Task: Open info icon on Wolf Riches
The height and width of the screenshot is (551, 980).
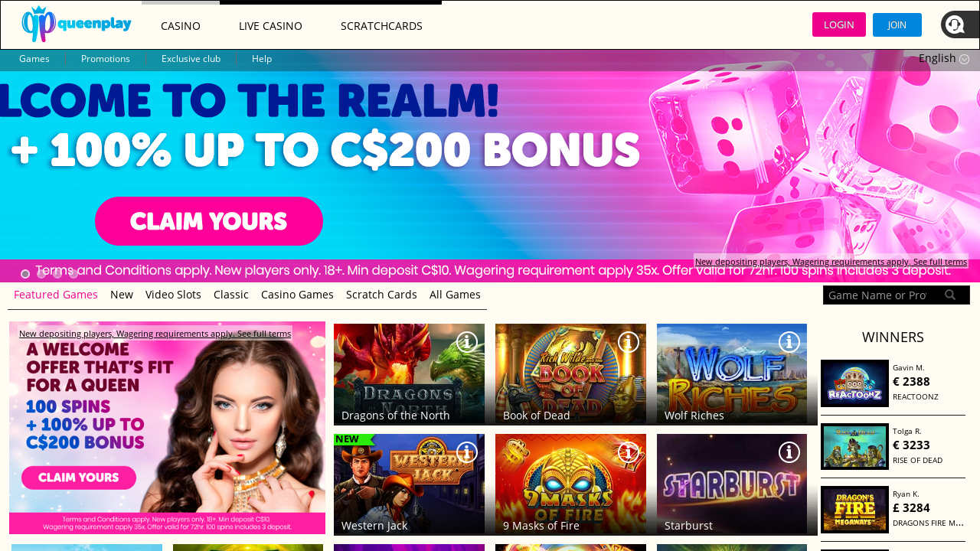Action: coord(789,342)
